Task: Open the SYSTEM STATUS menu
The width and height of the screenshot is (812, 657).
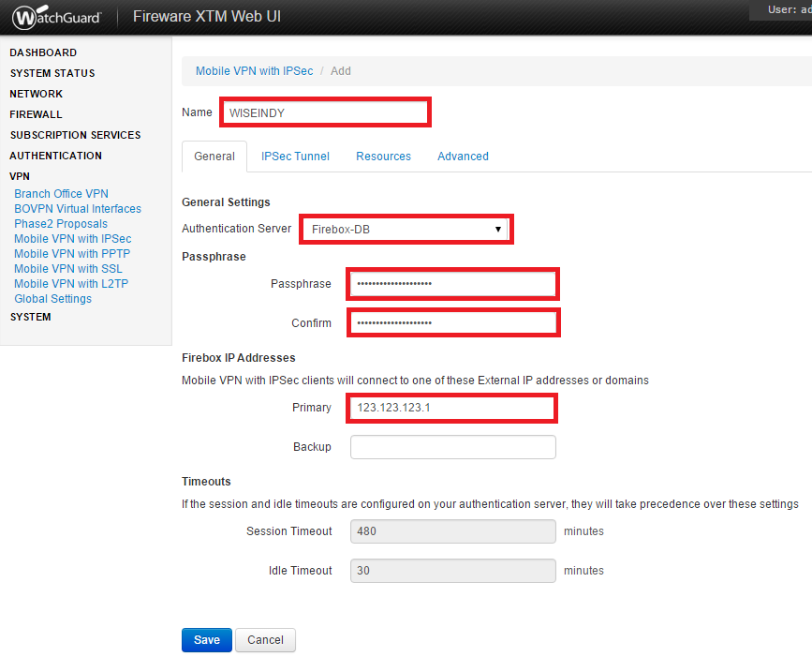Action: coord(52,73)
